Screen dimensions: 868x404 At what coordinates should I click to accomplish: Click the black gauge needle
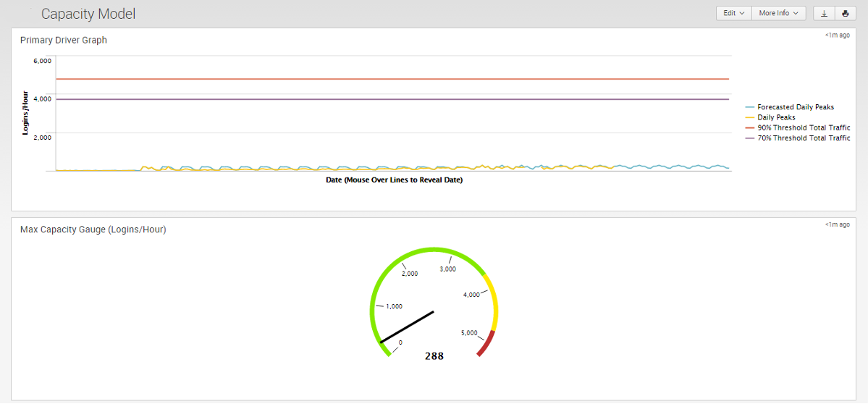pos(407,327)
